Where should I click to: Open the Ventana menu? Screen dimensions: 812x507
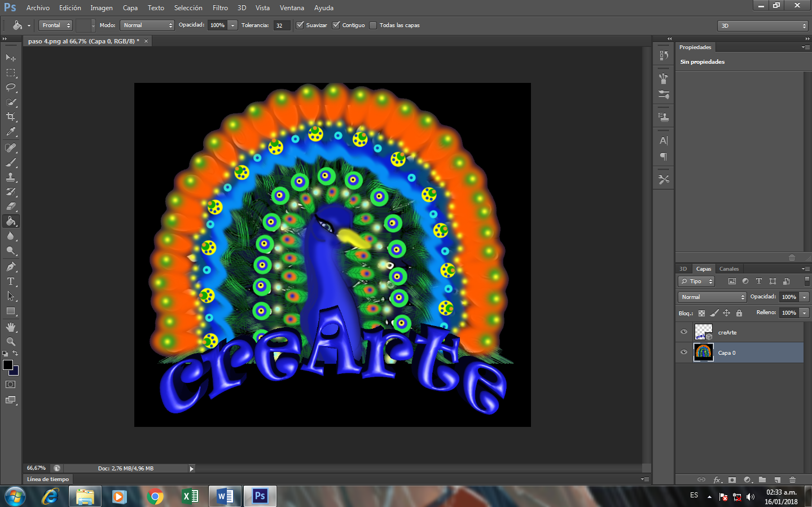[x=292, y=8]
